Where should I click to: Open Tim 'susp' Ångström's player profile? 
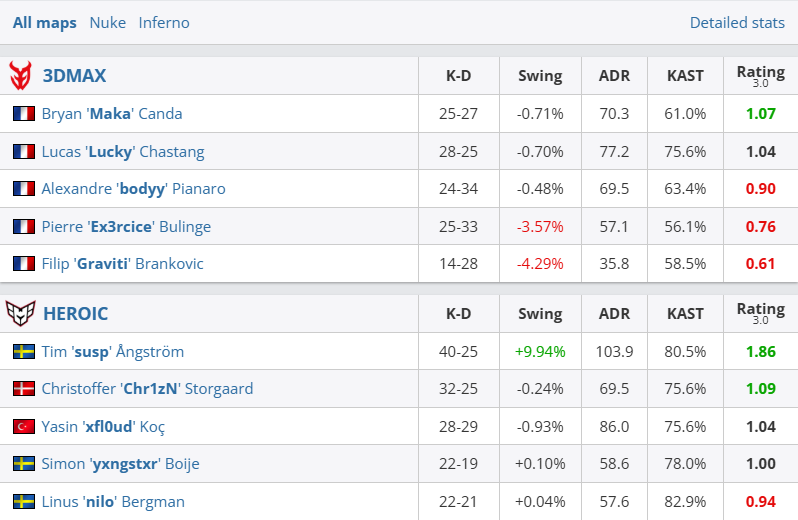coord(113,352)
